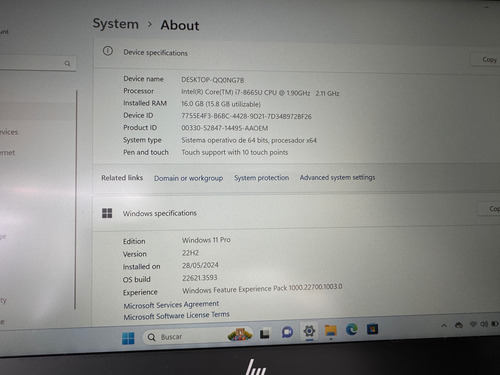This screenshot has width=500, height=375.
Task: Show hidden system tray icons
Action: [x=444, y=326]
